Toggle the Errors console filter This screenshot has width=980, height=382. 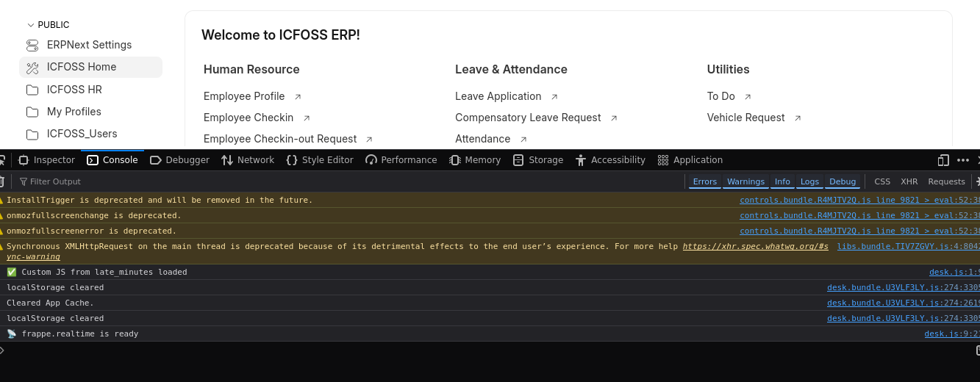[705, 181]
